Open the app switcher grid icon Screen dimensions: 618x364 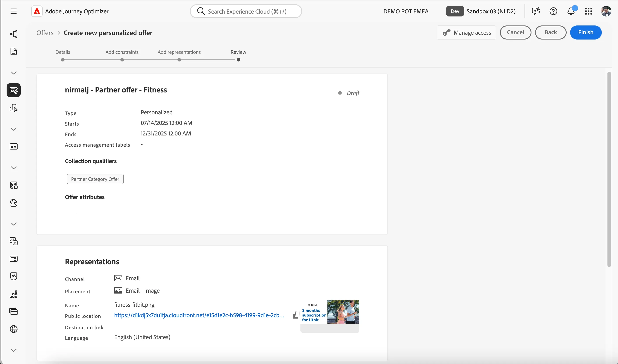[588, 11]
